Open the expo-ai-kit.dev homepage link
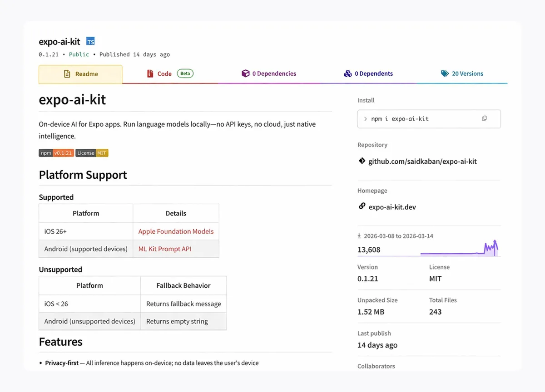This screenshot has height=392, width=545. click(392, 207)
